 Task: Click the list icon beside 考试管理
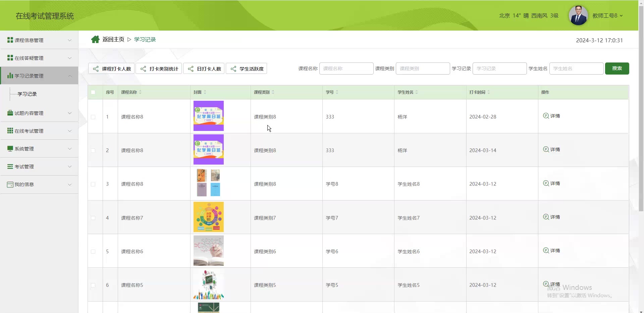pyautogui.click(x=10, y=166)
